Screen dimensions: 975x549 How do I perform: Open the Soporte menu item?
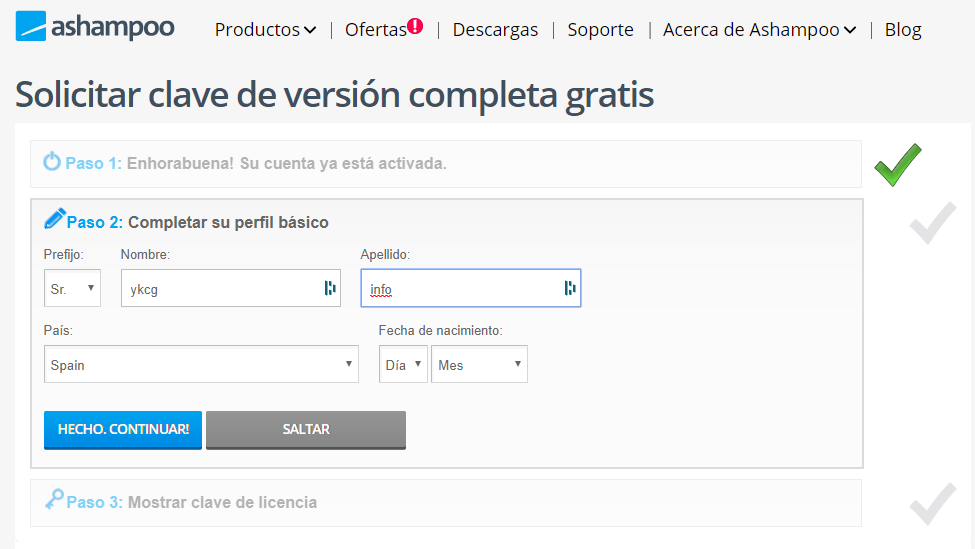(x=600, y=29)
